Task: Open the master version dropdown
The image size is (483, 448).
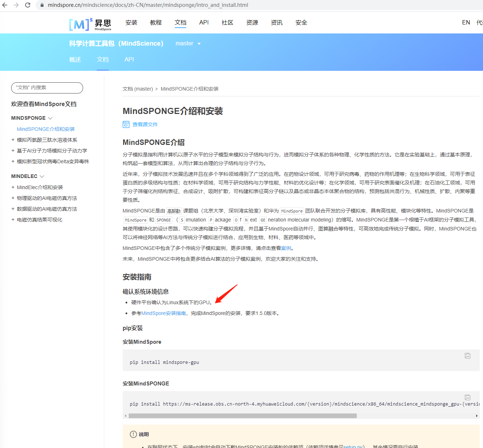Action: pos(188,44)
